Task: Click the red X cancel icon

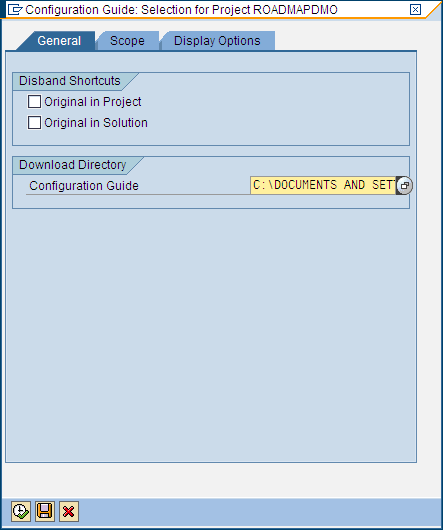Action: [69, 511]
